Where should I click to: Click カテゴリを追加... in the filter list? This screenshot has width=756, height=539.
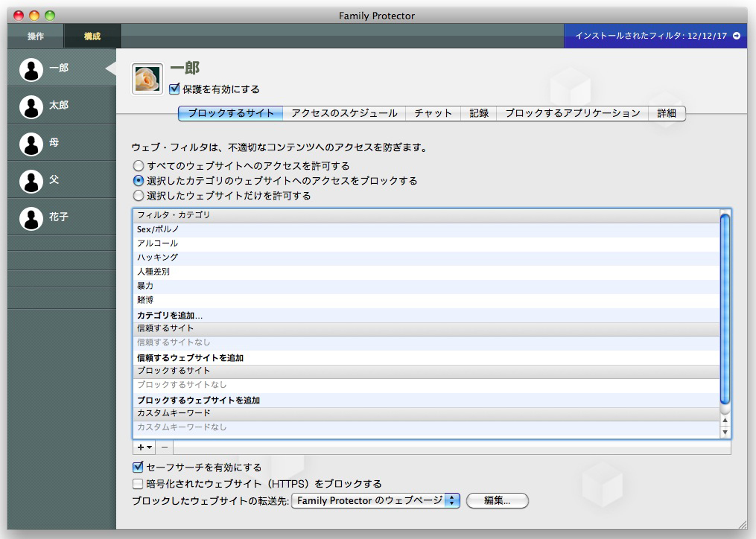click(x=170, y=316)
